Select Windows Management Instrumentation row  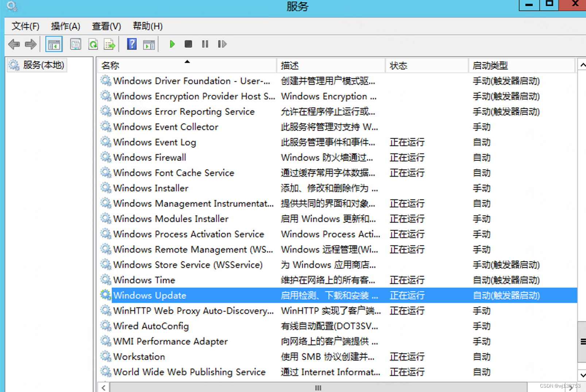(x=338, y=204)
